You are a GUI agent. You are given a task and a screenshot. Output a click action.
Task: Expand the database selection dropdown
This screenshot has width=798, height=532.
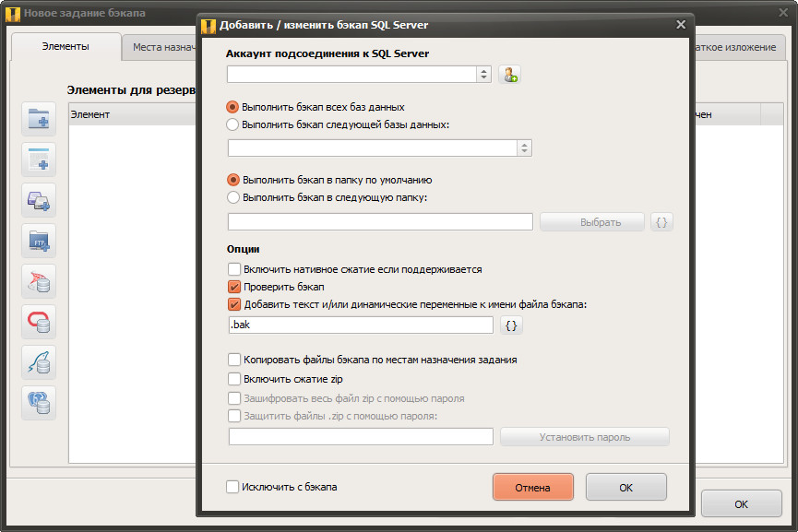point(524,148)
